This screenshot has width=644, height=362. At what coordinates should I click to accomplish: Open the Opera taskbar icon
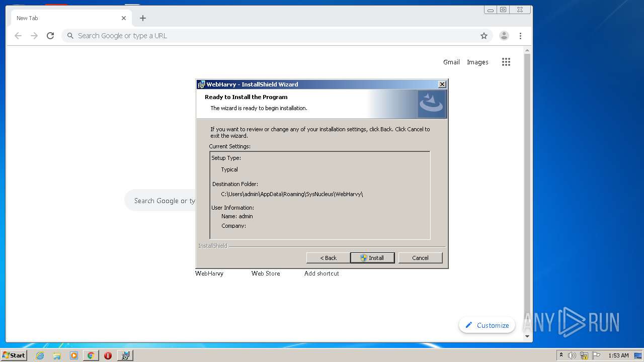(x=108, y=355)
